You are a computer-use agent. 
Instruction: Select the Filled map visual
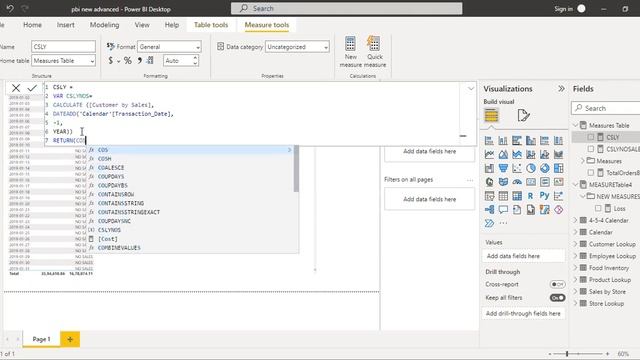pyautogui.click(x=503, y=182)
